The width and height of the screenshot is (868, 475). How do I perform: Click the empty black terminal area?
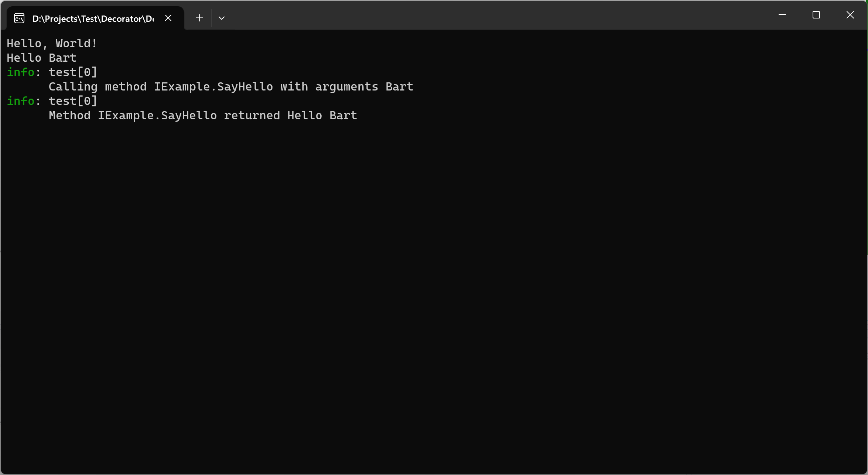[x=434, y=295]
